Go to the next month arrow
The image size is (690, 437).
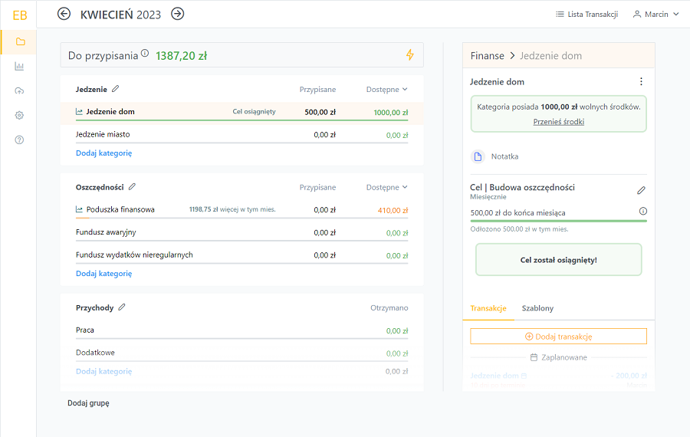[178, 14]
